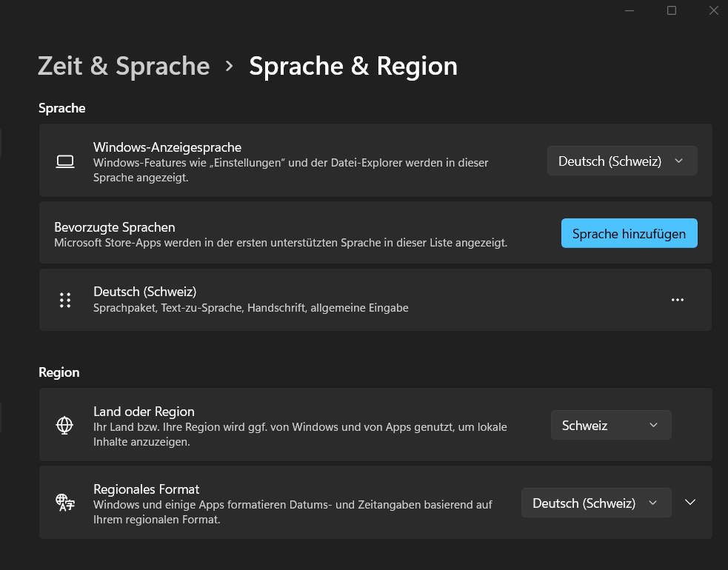Click the regional format character icon
Image resolution: width=728 pixels, height=570 pixels.
(x=64, y=503)
